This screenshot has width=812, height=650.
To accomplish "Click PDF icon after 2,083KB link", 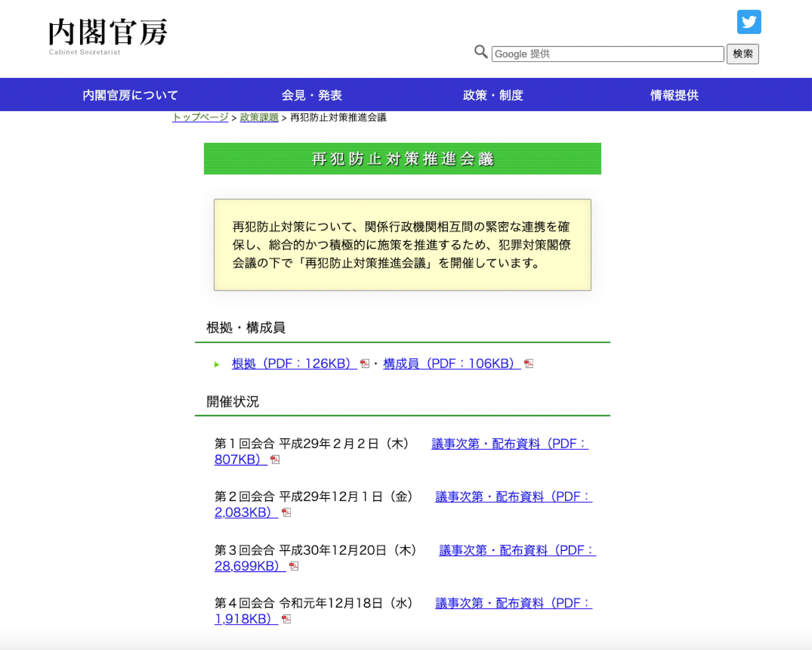I will (x=286, y=512).
